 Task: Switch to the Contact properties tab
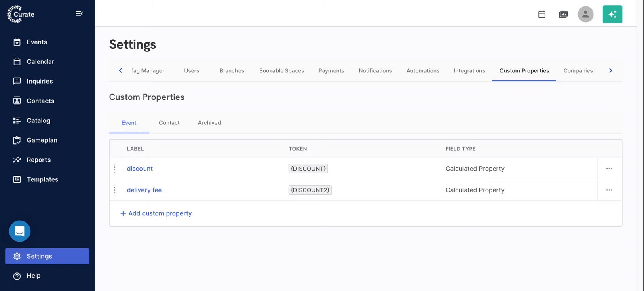point(169,123)
